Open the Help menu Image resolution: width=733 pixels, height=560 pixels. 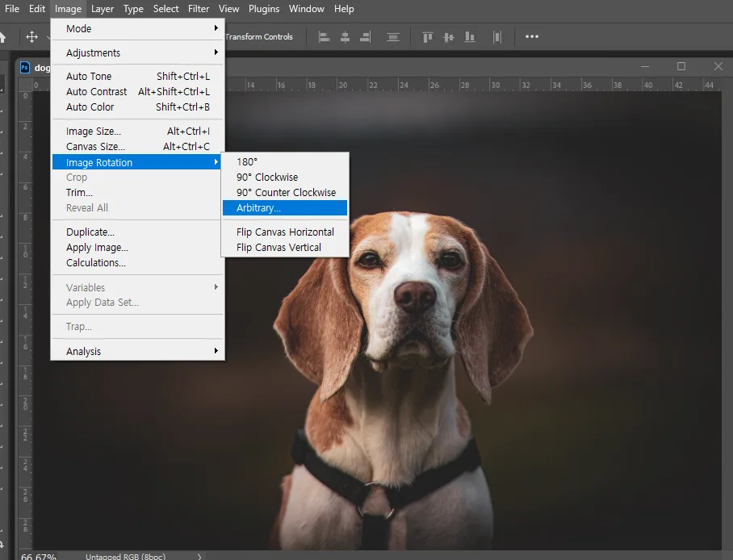point(344,9)
